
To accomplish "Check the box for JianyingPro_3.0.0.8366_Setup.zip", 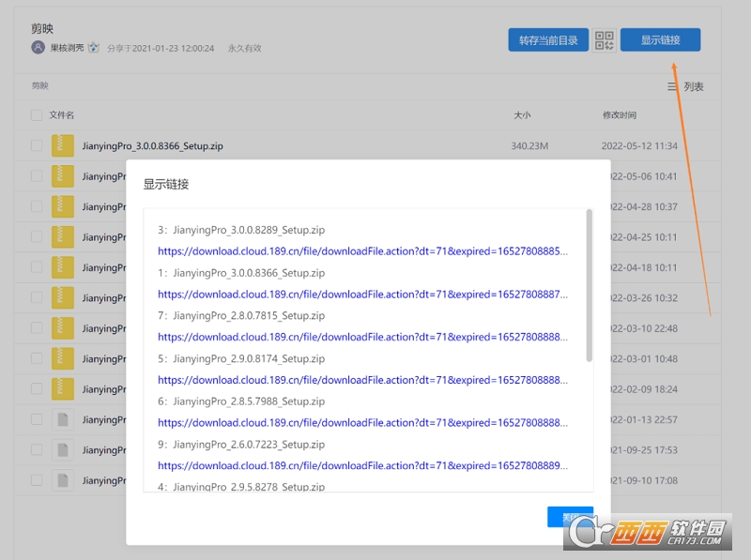I will pyautogui.click(x=36, y=145).
